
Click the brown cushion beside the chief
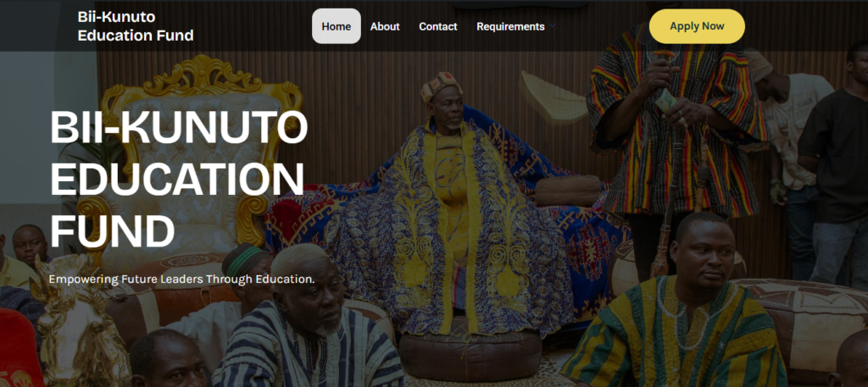[x=568, y=191]
